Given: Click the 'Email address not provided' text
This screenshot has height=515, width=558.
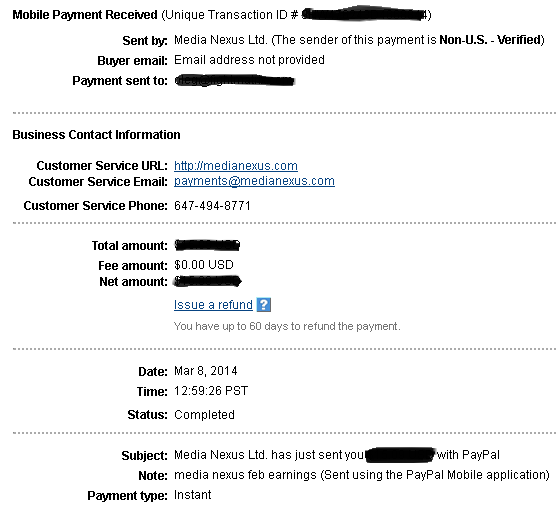Looking at the screenshot, I should (x=249, y=60).
